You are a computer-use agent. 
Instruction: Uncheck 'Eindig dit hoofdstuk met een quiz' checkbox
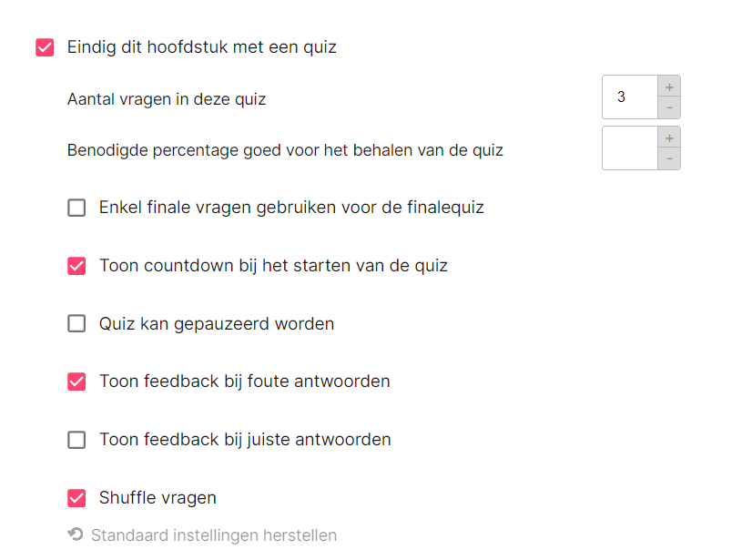(x=45, y=47)
